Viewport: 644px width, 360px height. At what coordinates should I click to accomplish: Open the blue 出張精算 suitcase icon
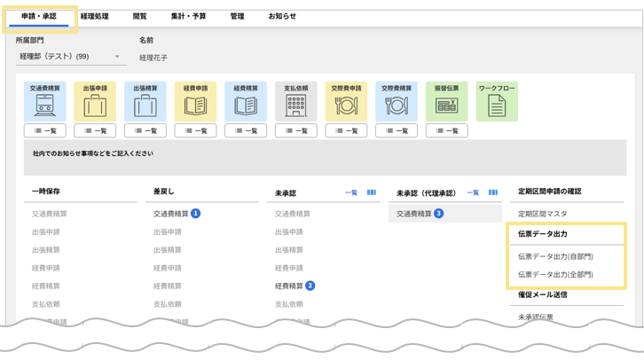click(x=145, y=102)
